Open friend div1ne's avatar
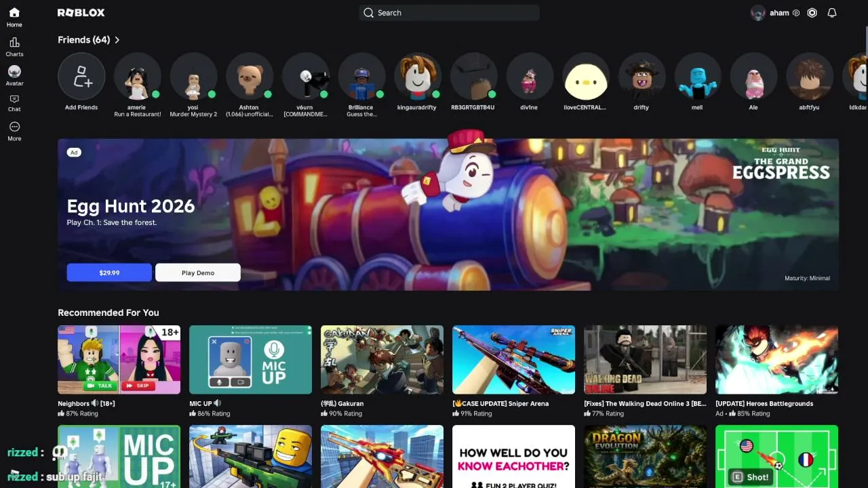Screen dimensions: 868x488 (x=530, y=77)
